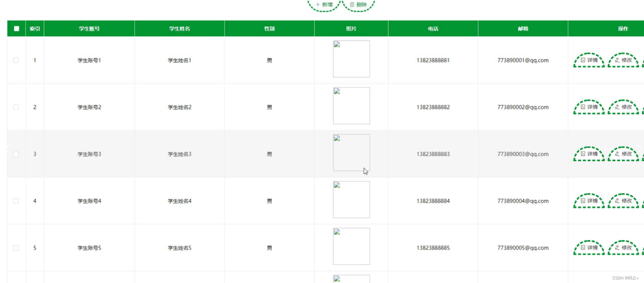Select the checkbox for row 4
Screen dimensions: 644x283
pos(16,201)
